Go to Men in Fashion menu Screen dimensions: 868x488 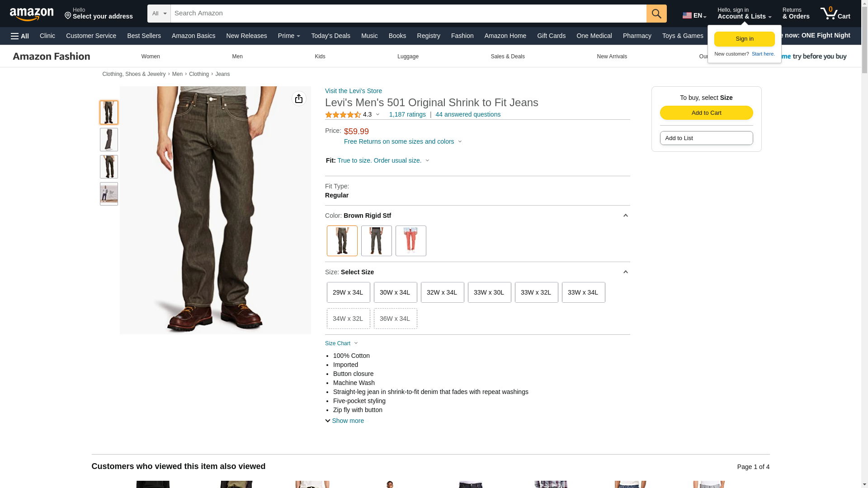[x=237, y=56]
